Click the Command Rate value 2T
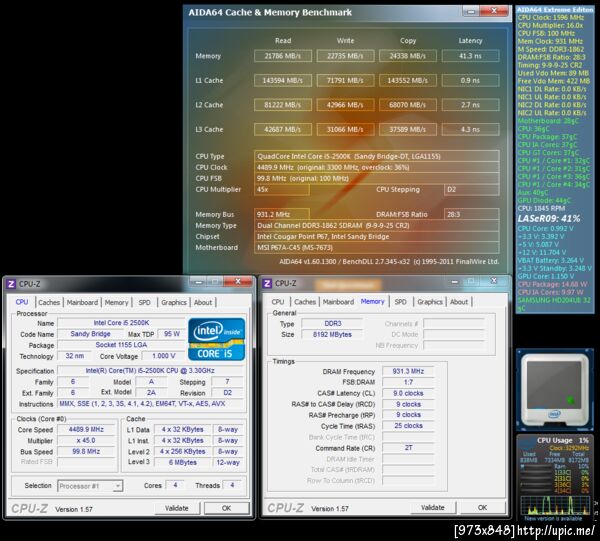 point(408,448)
